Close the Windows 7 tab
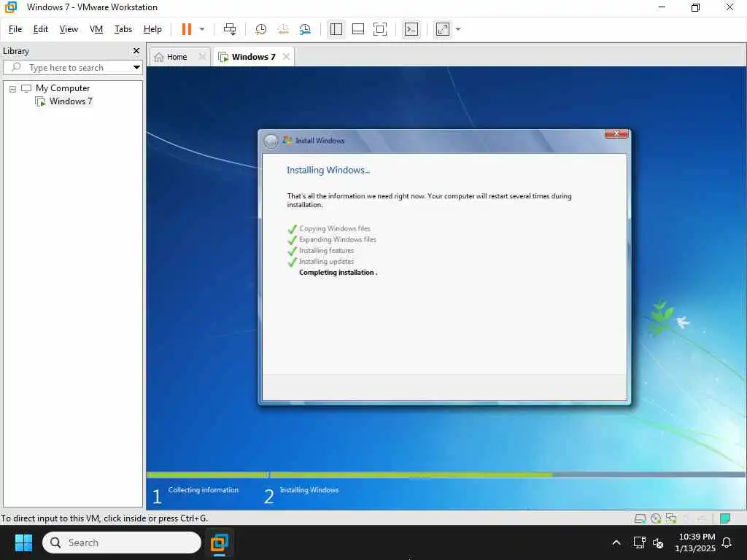 (286, 56)
